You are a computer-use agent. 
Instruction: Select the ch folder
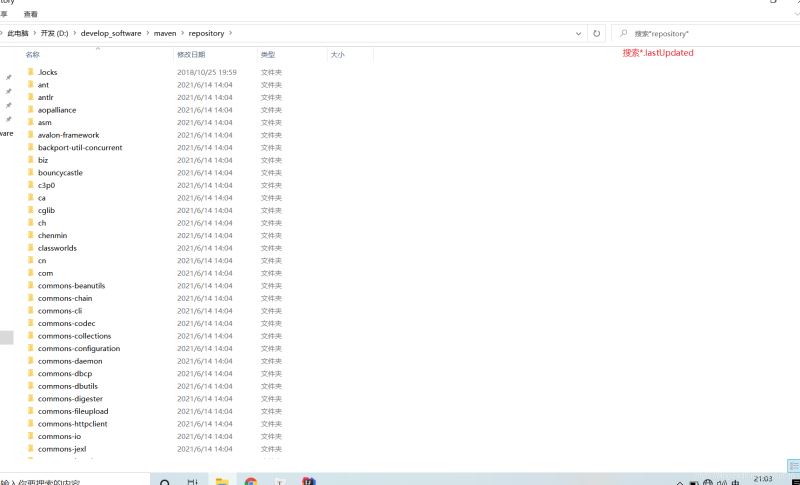[42, 223]
